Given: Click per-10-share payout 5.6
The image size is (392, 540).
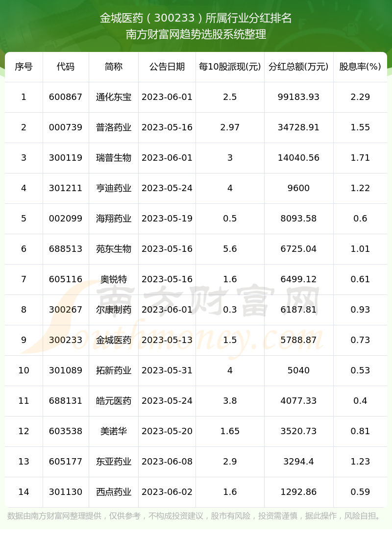Looking at the screenshot, I should pos(230,248).
